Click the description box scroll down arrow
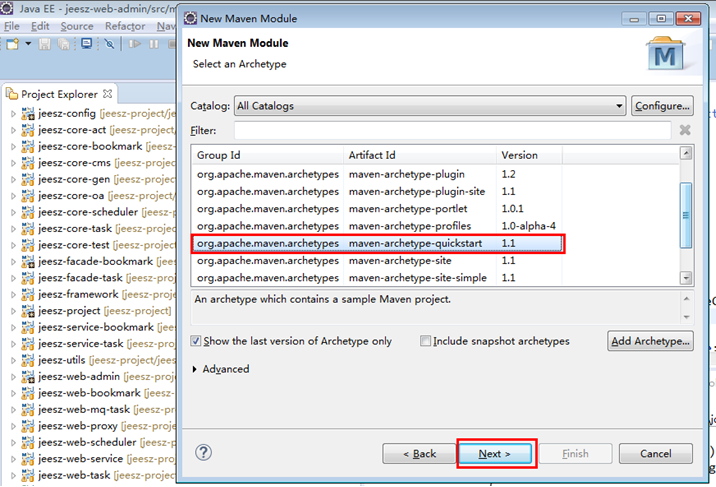716x487 pixels. [686, 317]
